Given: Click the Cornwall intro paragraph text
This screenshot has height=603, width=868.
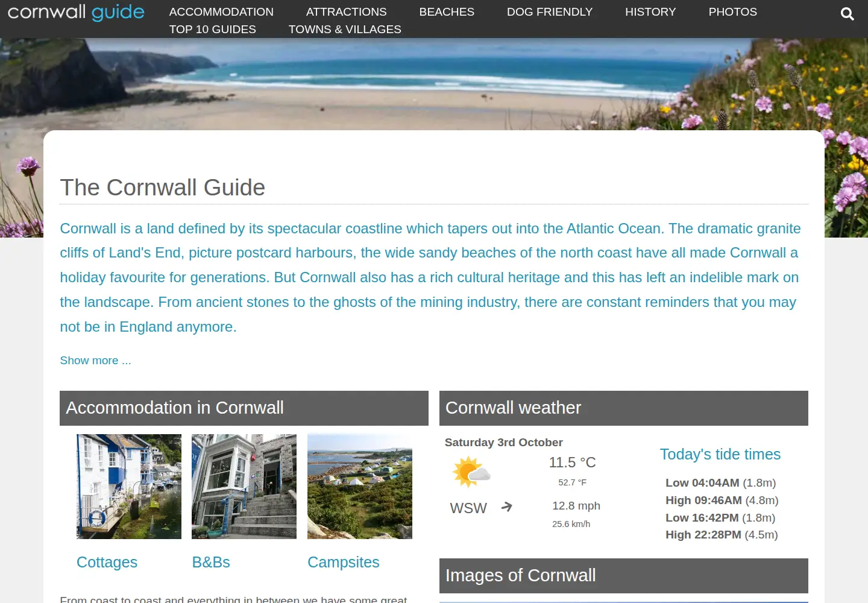Looking at the screenshot, I should coord(430,278).
